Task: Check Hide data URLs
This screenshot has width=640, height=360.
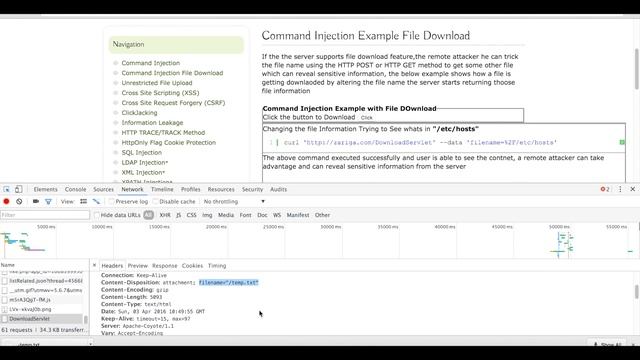Action: pyautogui.click(x=97, y=215)
